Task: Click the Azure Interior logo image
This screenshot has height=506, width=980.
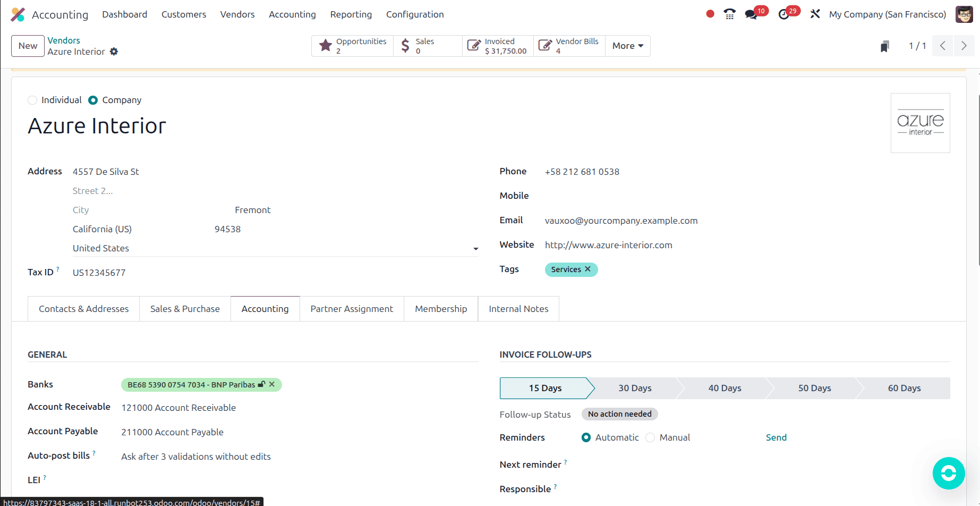Action: [921, 123]
